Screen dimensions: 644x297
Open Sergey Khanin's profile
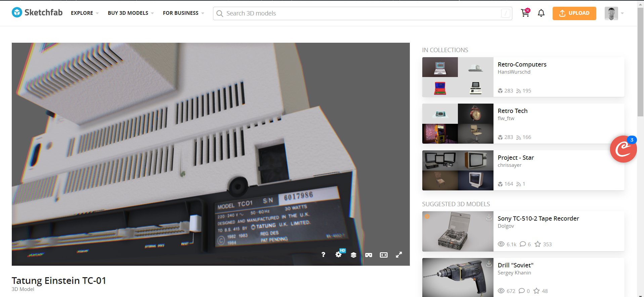coord(514,273)
